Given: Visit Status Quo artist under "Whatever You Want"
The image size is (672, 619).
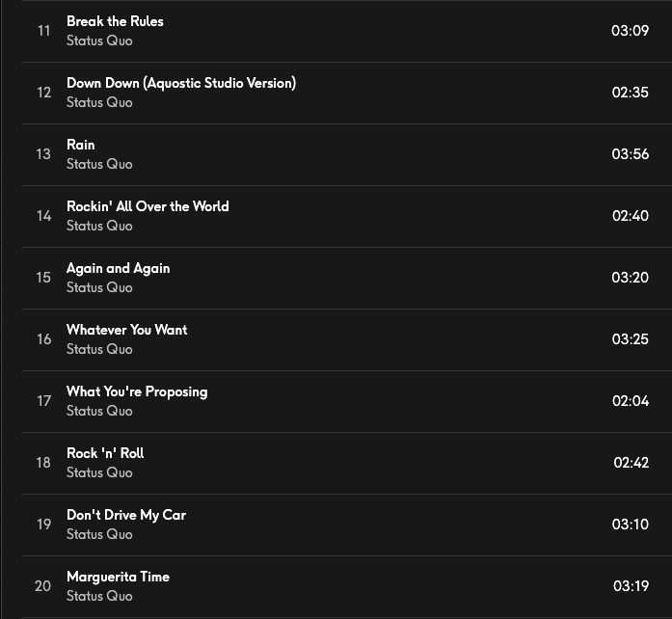Looking at the screenshot, I should tap(99, 349).
